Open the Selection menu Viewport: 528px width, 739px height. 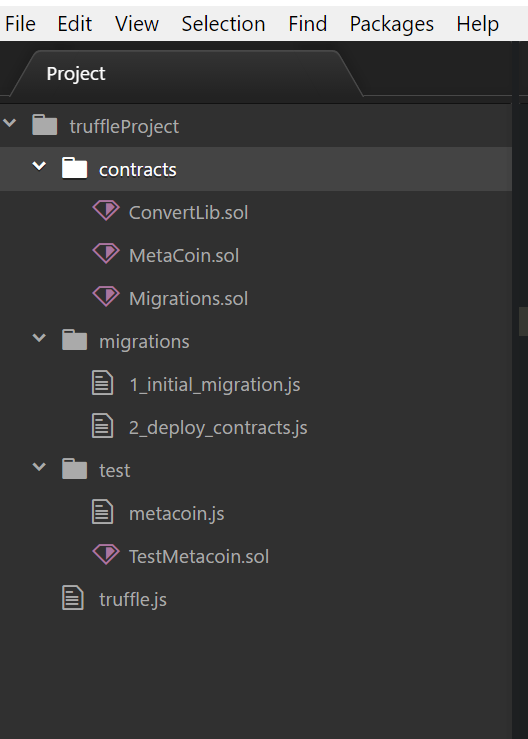(223, 24)
